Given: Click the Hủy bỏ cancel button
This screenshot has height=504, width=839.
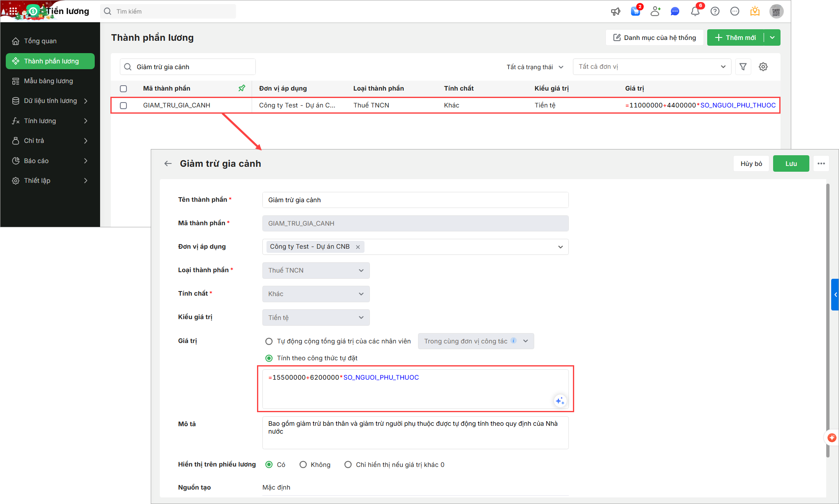Looking at the screenshot, I should (751, 163).
